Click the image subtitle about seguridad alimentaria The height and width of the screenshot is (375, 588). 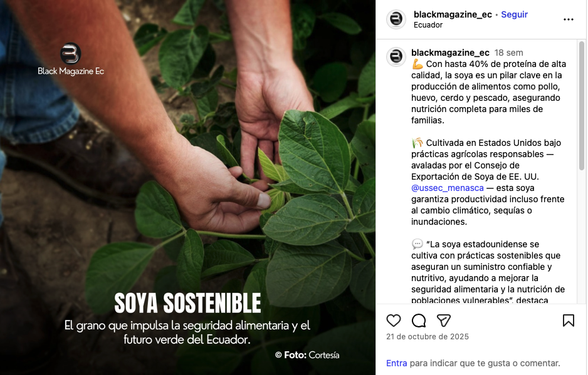point(187,332)
